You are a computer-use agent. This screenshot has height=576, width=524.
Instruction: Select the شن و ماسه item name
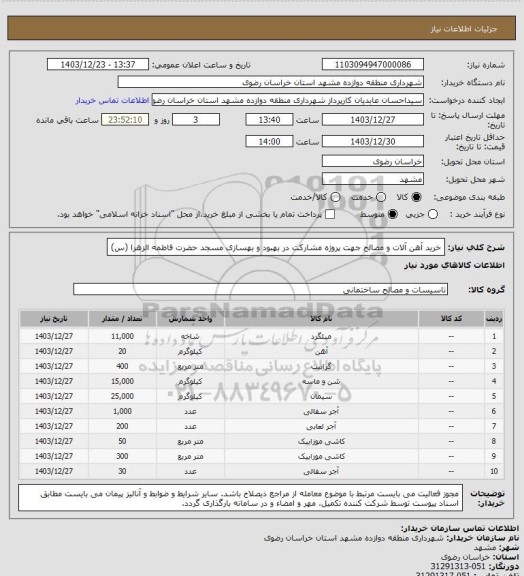[x=322, y=382]
